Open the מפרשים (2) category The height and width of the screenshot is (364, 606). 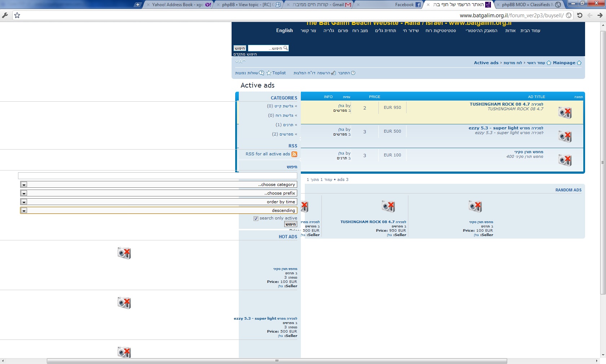tap(283, 134)
